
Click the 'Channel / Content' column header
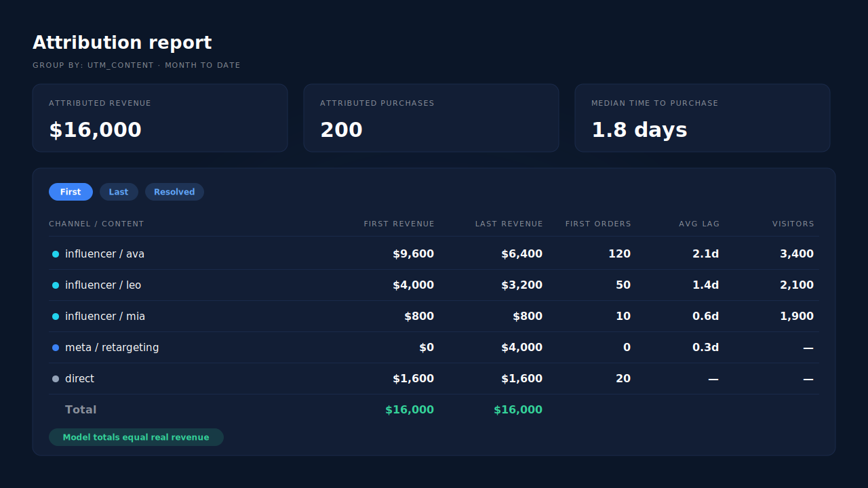[96, 224]
